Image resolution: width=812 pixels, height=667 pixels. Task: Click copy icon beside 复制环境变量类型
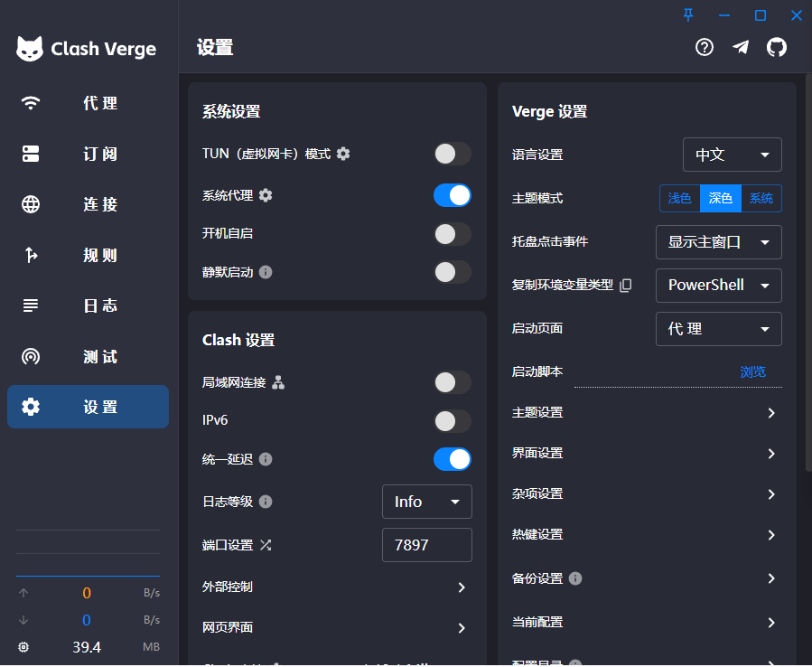[x=626, y=286]
